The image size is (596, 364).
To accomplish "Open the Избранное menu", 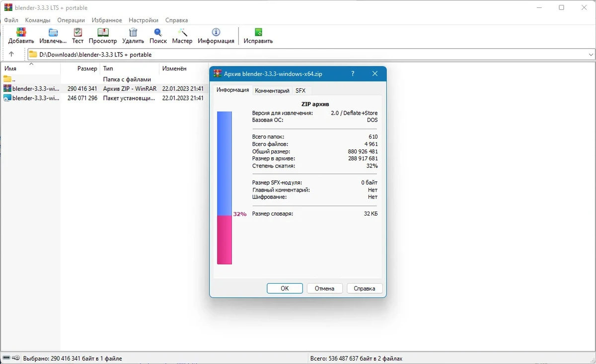I will pyautogui.click(x=107, y=20).
